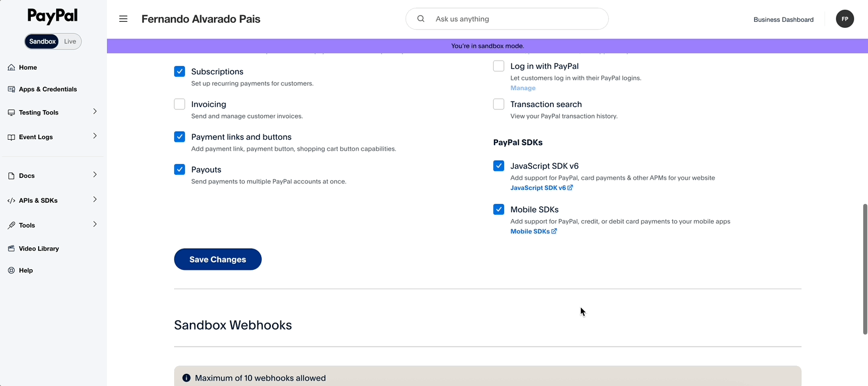
Task: Switch to Live mode toggle
Action: click(70, 41)
